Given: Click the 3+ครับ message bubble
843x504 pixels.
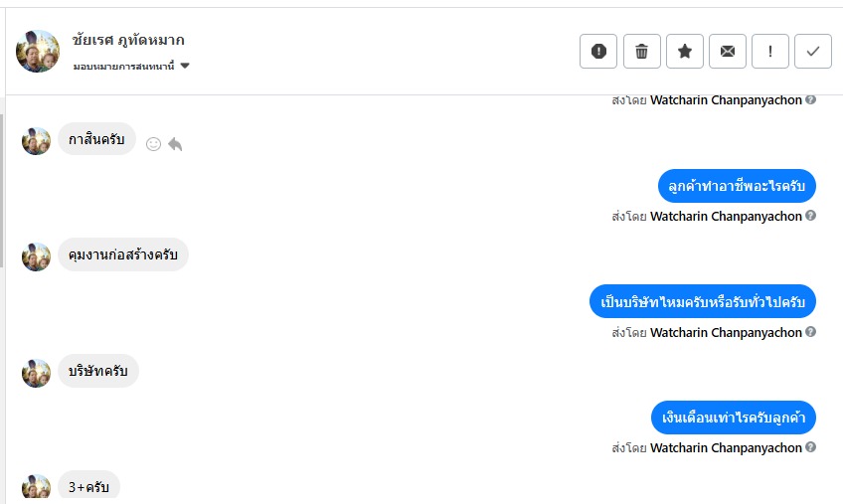Looking at the screenshot, I should tap(88, 487).
